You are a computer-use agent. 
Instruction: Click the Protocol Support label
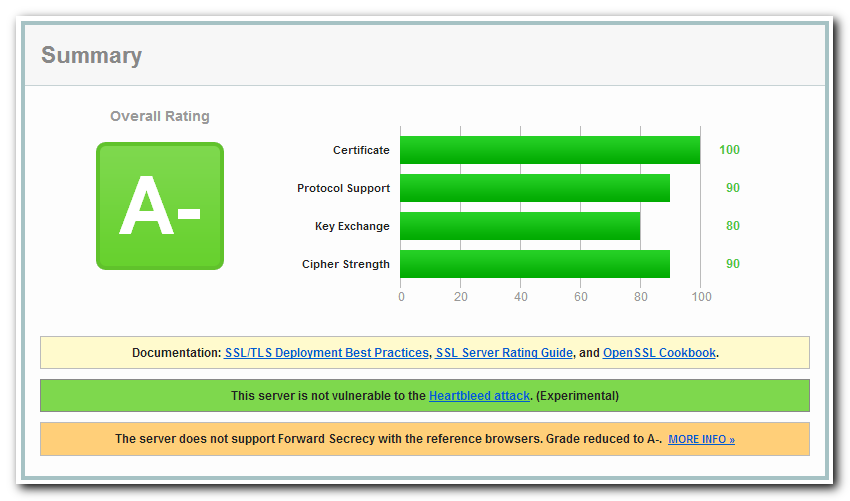[343, 188]
